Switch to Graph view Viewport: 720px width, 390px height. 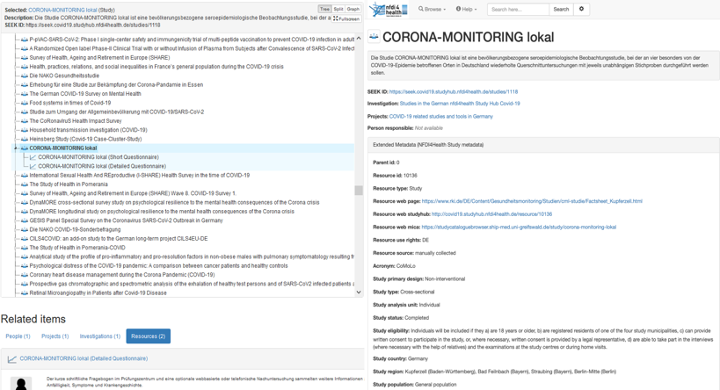(353, 9)
